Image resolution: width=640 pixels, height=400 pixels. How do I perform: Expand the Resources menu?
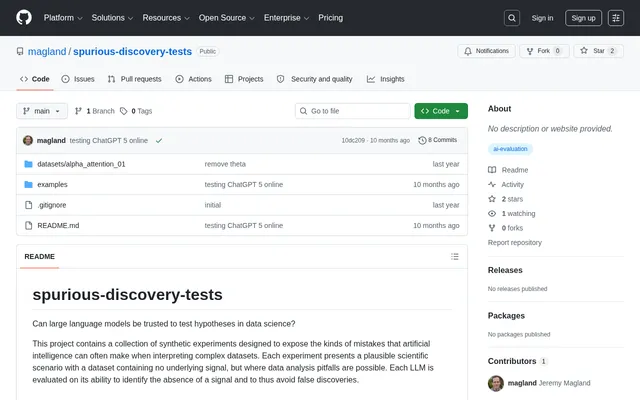point(166,18)
